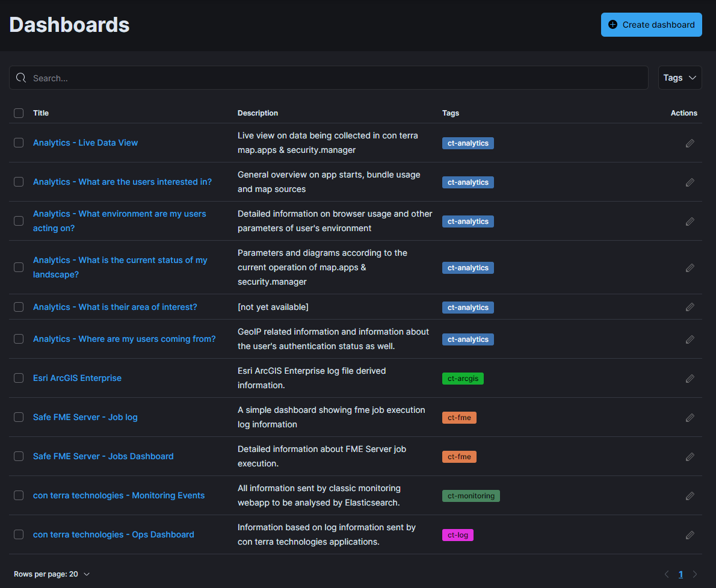This screenshot has width=716, height=588.
Task: Click the Description column header
Action: (258, 113)
